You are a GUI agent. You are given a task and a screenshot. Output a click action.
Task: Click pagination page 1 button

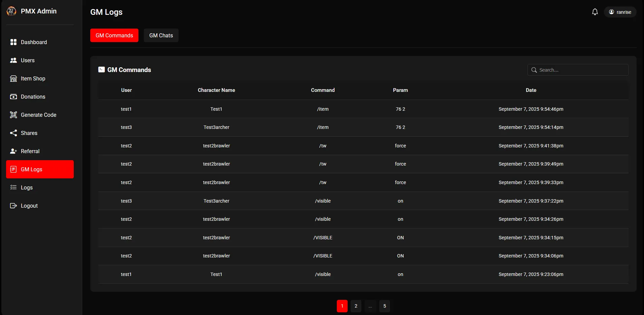tap(342, 306)
